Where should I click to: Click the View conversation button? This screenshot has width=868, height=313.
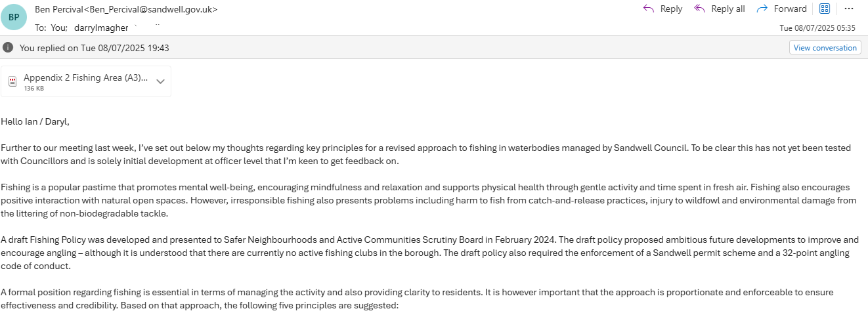coord(825,48)
